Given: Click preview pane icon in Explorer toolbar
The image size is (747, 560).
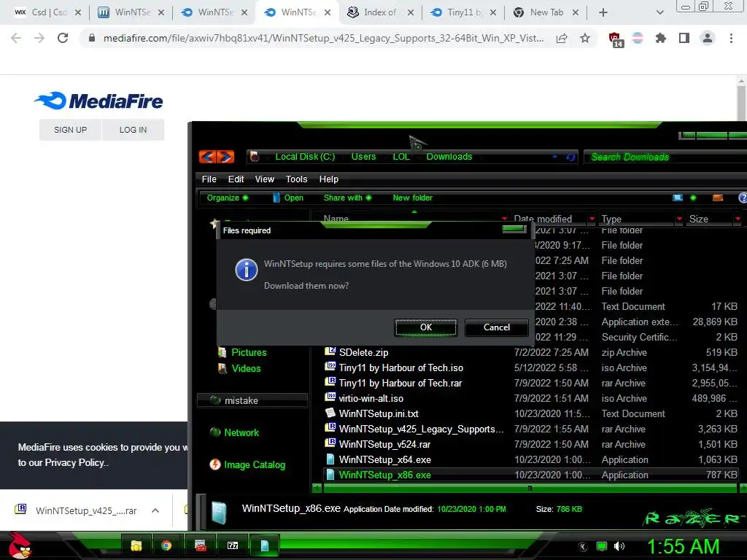Looking at the screenshot, I should click(x=718, y=198).
